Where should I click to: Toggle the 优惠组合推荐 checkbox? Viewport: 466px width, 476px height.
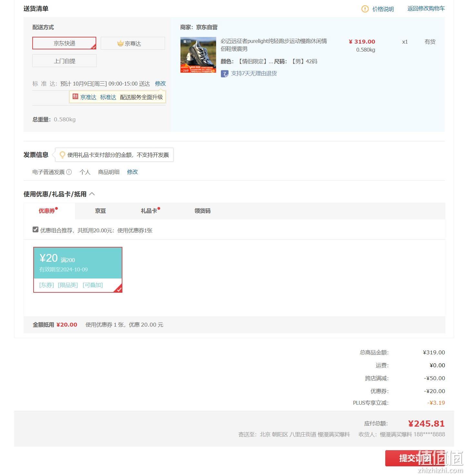pos(36,230)
